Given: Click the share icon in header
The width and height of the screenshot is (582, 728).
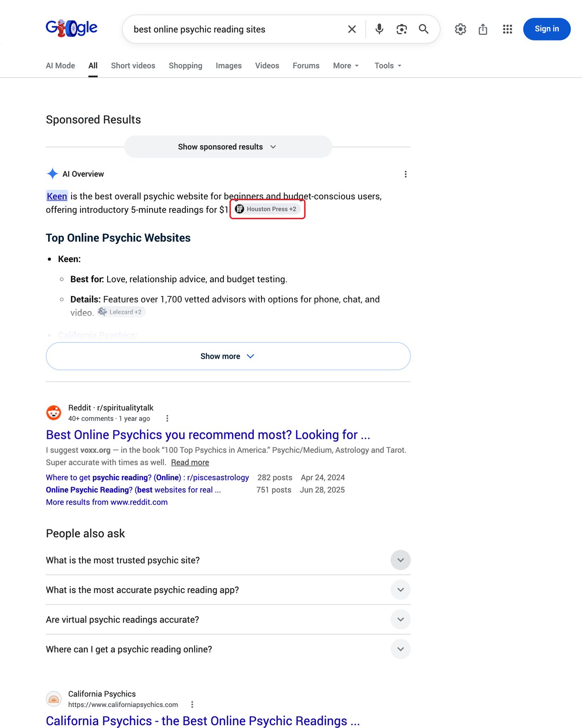Looking at the screenshot, I should (483, 29).
